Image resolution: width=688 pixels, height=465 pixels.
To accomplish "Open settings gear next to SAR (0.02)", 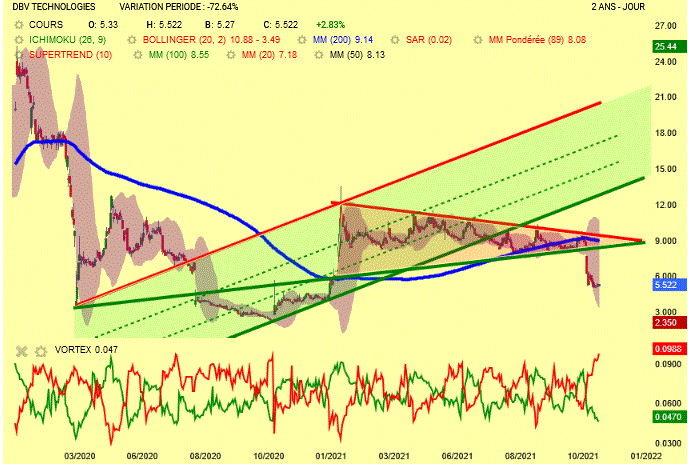I will coord(395,40).
